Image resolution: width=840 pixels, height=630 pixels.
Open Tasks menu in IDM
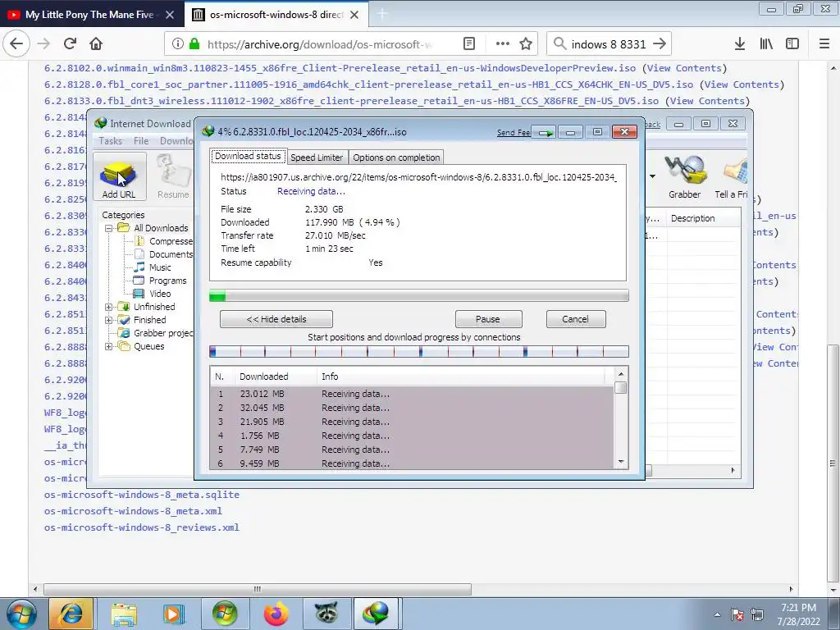[111, 141]
